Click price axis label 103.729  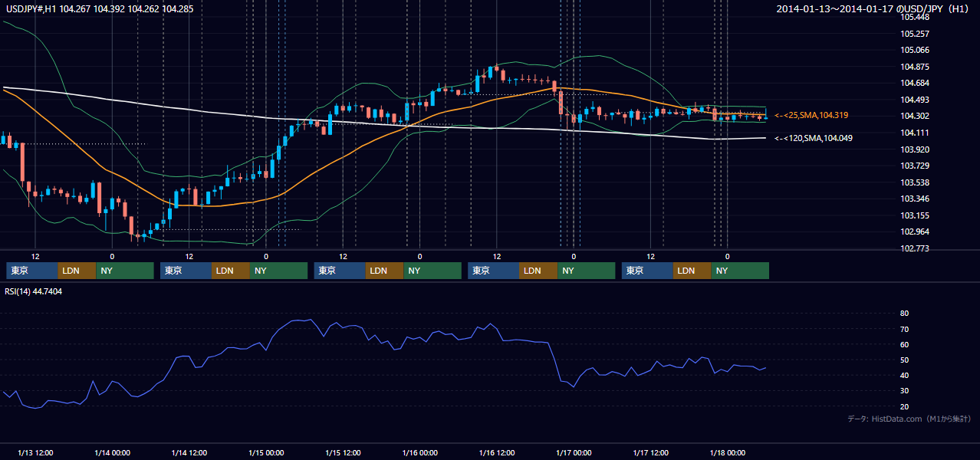point(913,166)
